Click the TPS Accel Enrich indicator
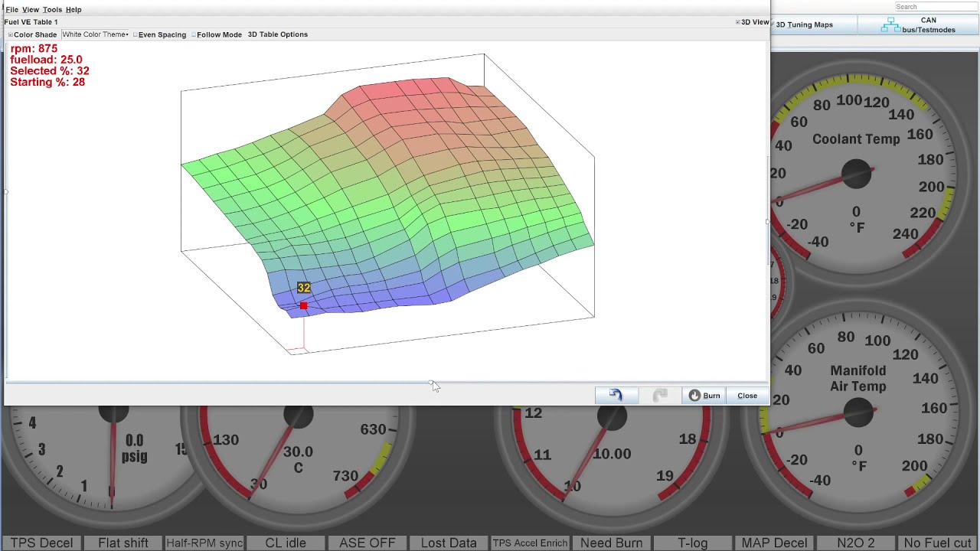 coord(530,543)
